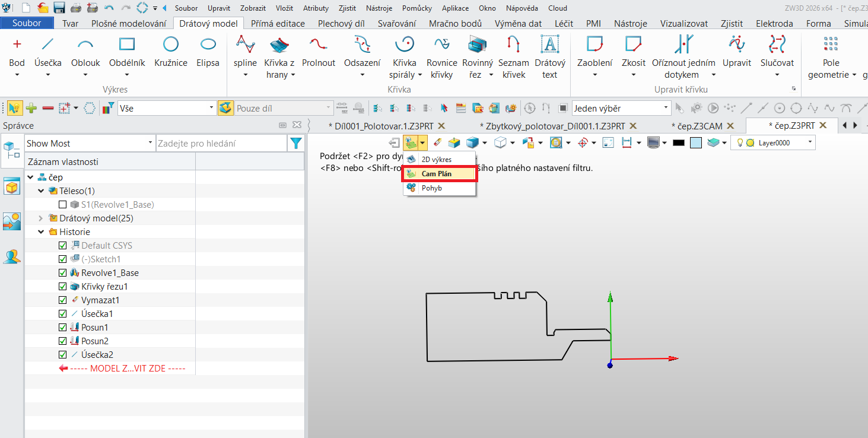Uncheck the Posun1 checkbox
Image resolution: width=868 pixels, height=438 pixels.
(x=63, y=328)
